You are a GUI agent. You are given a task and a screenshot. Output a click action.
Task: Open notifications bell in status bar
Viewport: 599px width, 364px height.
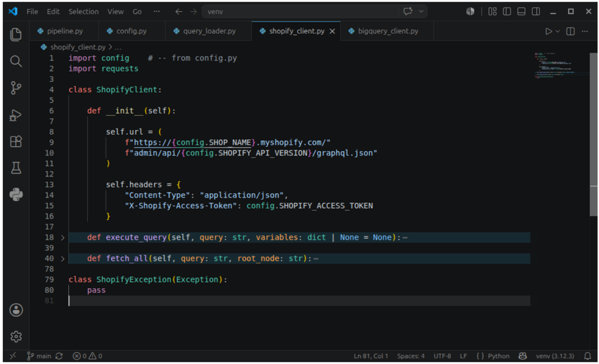(587, 356)
